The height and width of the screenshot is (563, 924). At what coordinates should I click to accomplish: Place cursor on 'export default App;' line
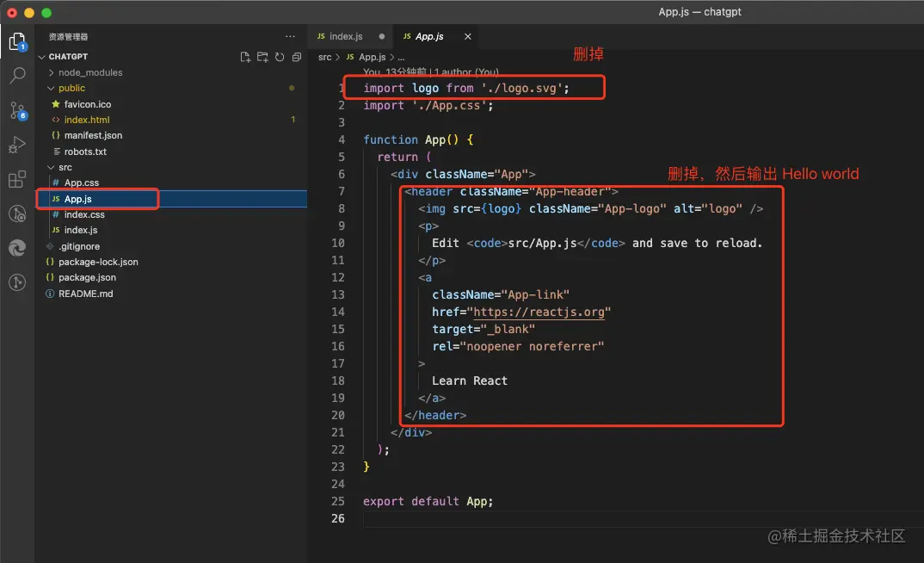tap(428, 501)
